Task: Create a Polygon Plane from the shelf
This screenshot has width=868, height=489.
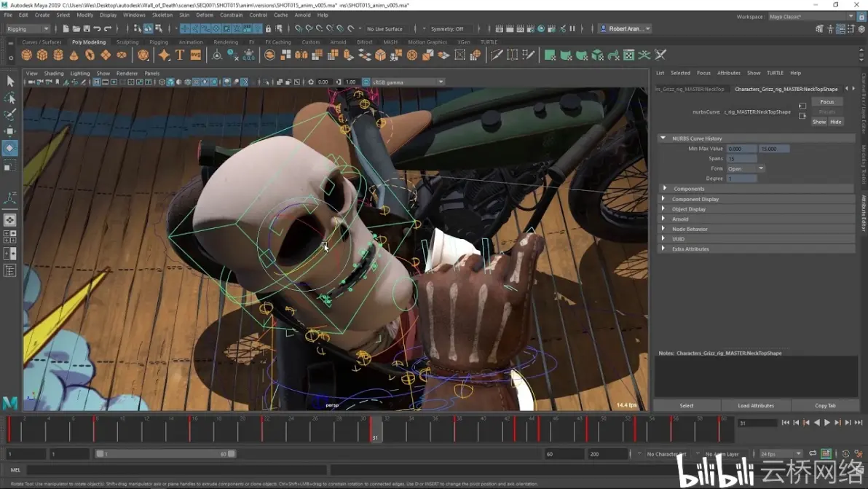Action: coord(106,55)
